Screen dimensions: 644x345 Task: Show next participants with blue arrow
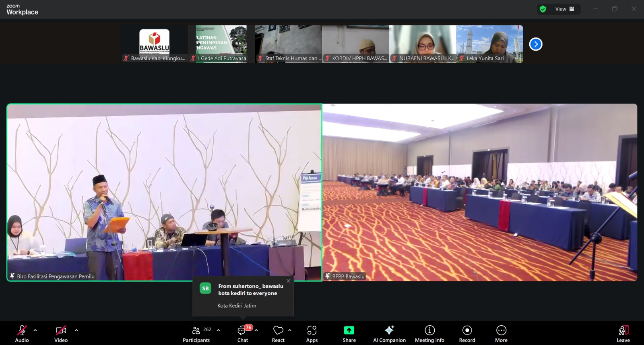[x=536, y=44]
